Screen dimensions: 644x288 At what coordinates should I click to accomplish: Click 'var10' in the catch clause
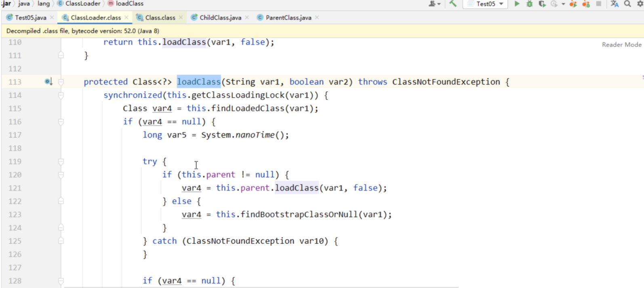tap(311, 241)
